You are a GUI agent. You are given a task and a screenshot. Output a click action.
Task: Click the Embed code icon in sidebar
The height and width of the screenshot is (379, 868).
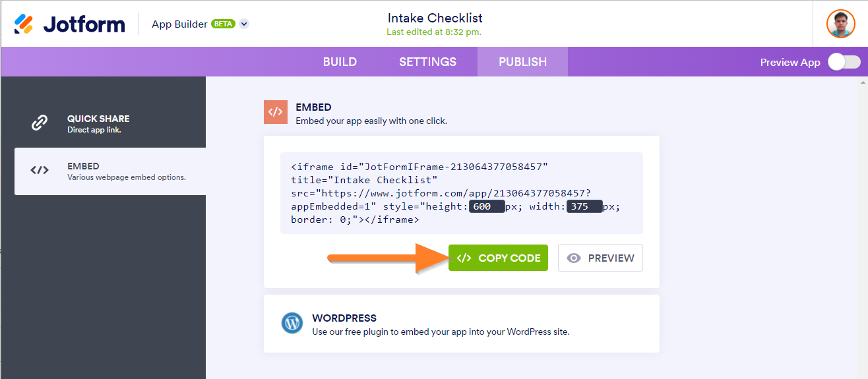point(40,170)
